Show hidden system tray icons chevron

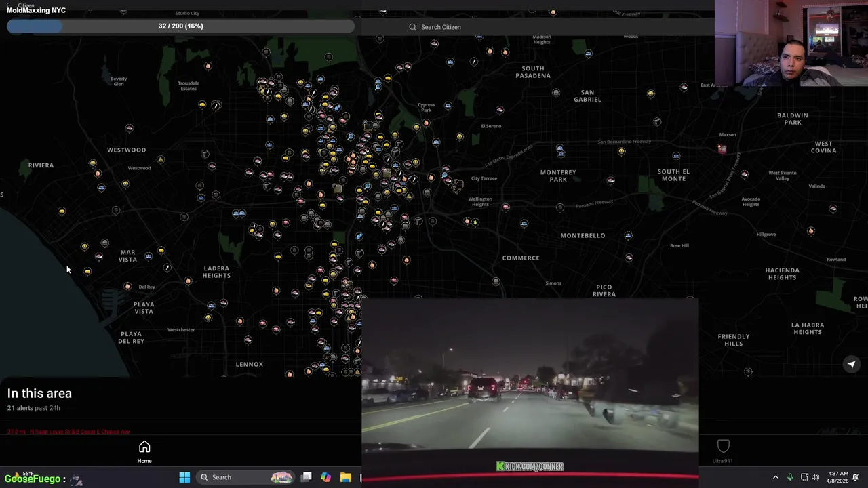pyautogui.click(x=776, y=477)
